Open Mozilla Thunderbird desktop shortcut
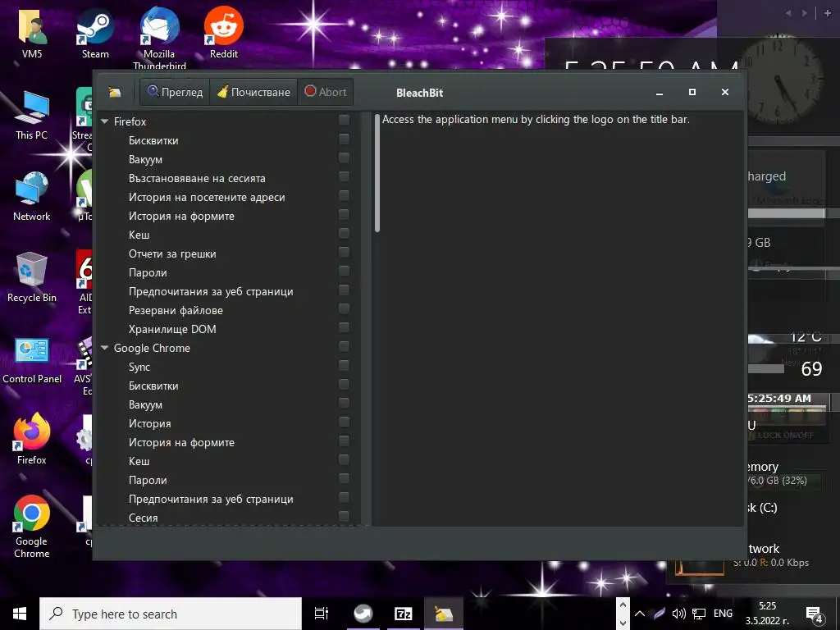 [159, 38]
